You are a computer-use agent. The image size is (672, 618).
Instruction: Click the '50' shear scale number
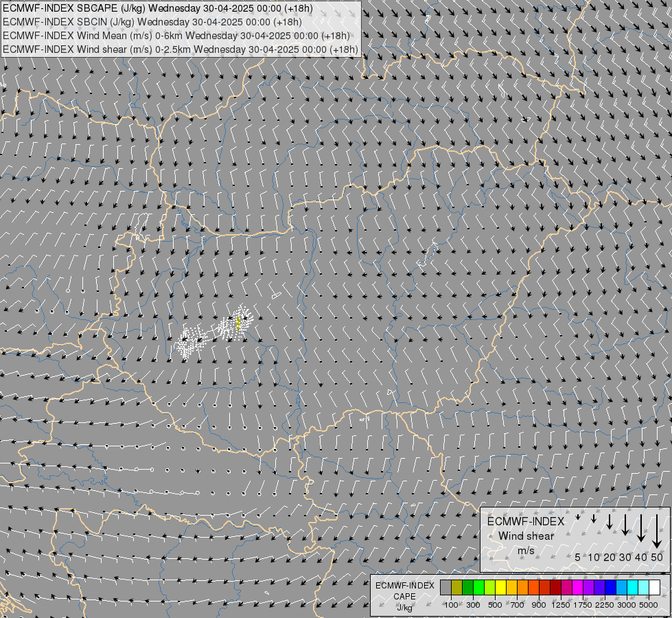pos(657,557)
